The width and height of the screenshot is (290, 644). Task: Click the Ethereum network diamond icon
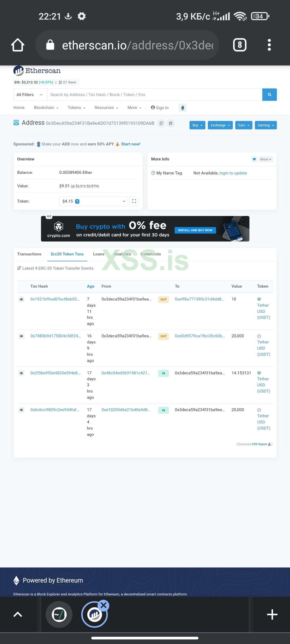click(x=183, y=108)
